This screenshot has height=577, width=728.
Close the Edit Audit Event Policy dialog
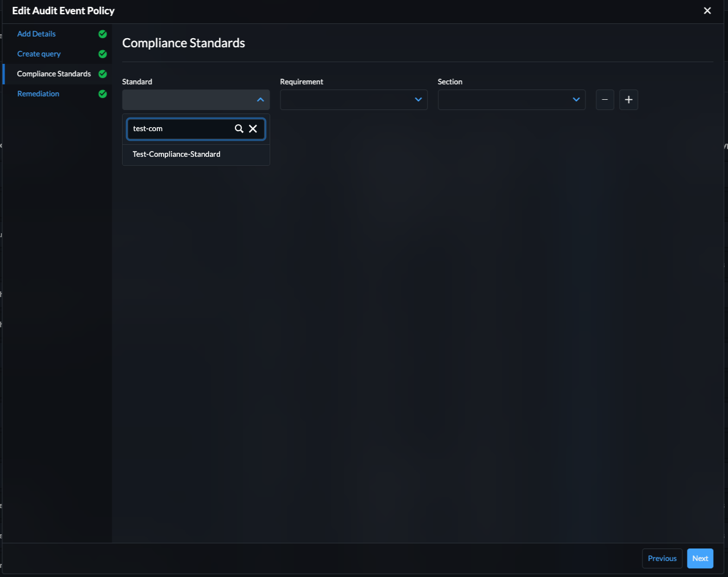coord(707,10)
